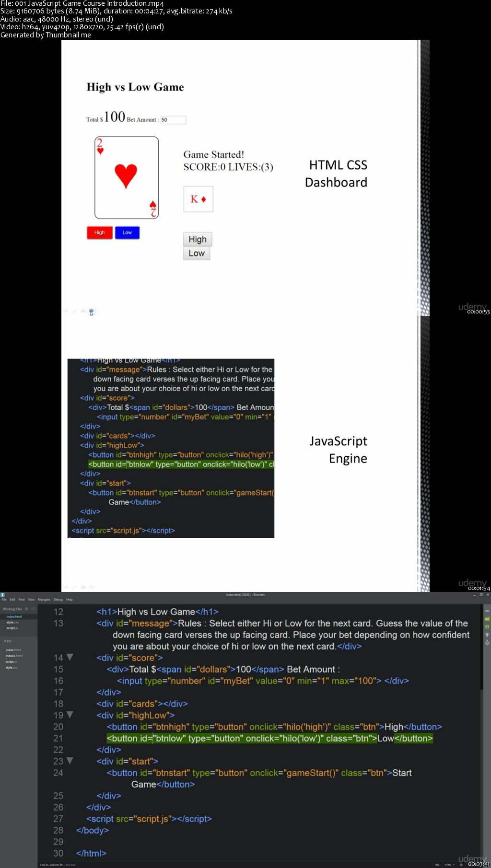The height and width of the screenshot is (868, 491).
Task: Click the lightbulb icon in right toolbar
Action: click(487, 635)
